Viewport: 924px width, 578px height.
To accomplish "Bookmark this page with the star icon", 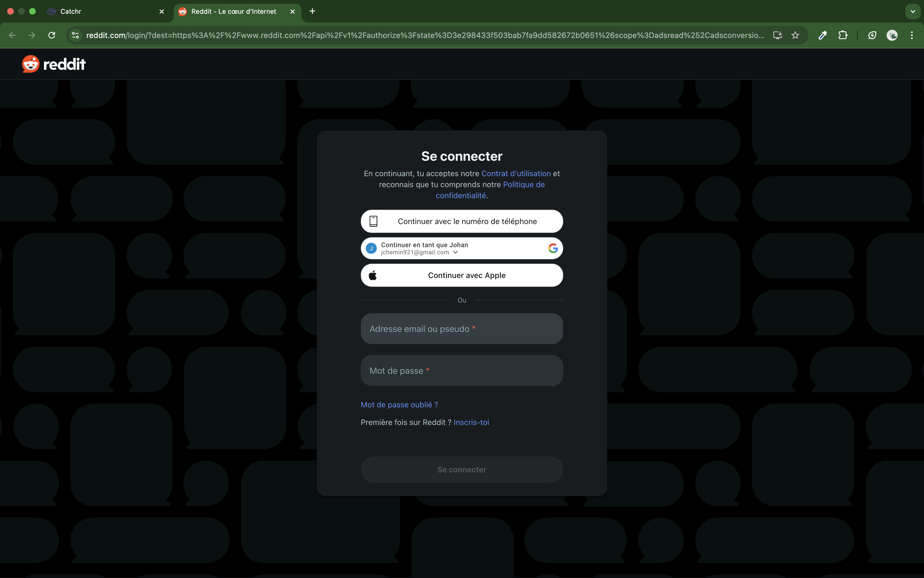I will click(795, 35).
